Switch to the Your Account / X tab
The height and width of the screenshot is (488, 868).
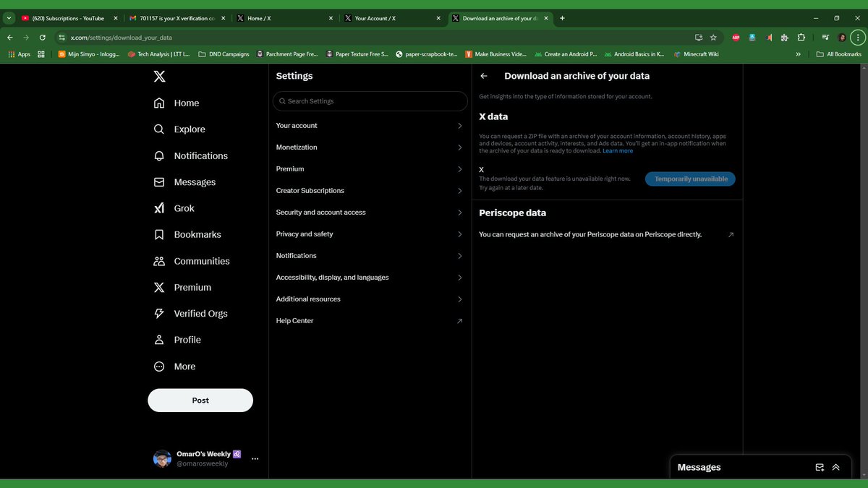coord(393,18)
